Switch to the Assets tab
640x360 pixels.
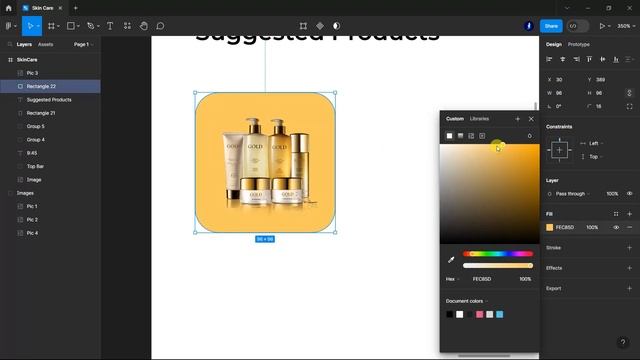pyautogui.click(x=45, y=44)
